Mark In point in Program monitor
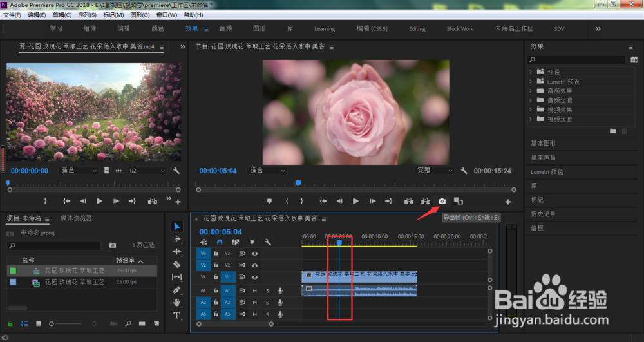 (x=287, y=201)
